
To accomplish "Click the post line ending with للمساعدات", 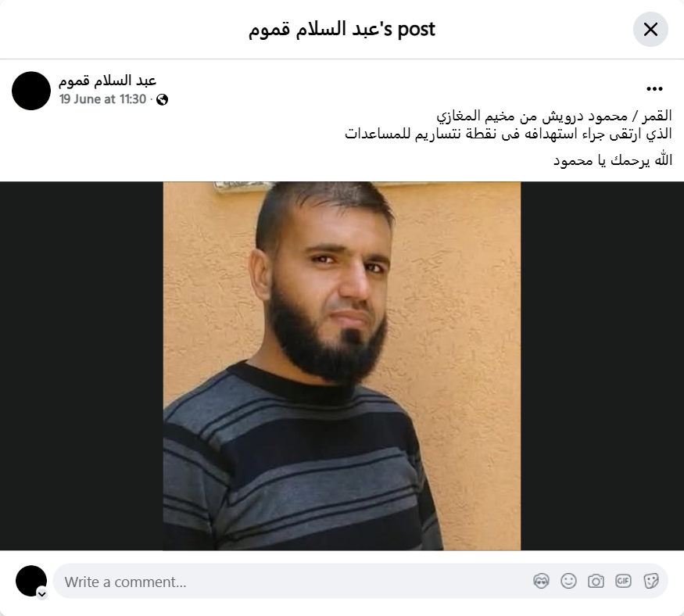I will (508, 134).
